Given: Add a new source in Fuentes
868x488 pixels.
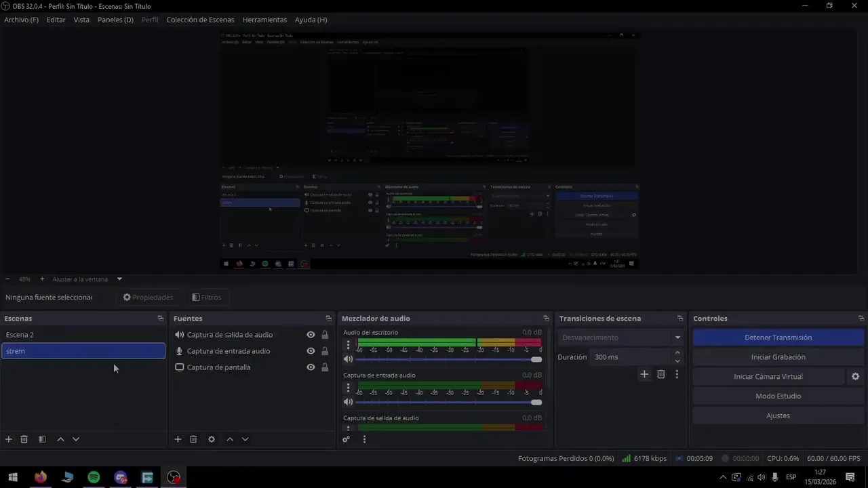Looking at the screenshot, I should (x=178, y=439).
